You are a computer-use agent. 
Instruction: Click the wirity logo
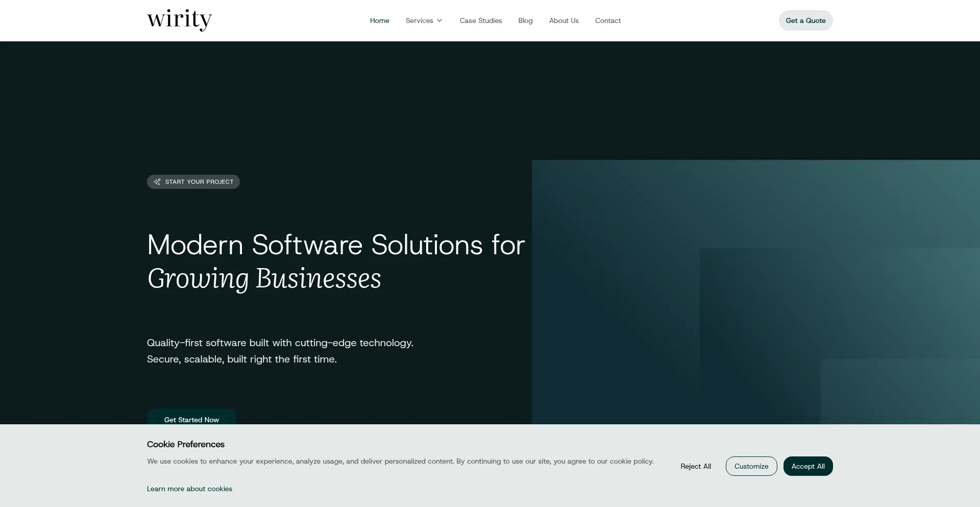pyautogui.click(x=179, y=20)
